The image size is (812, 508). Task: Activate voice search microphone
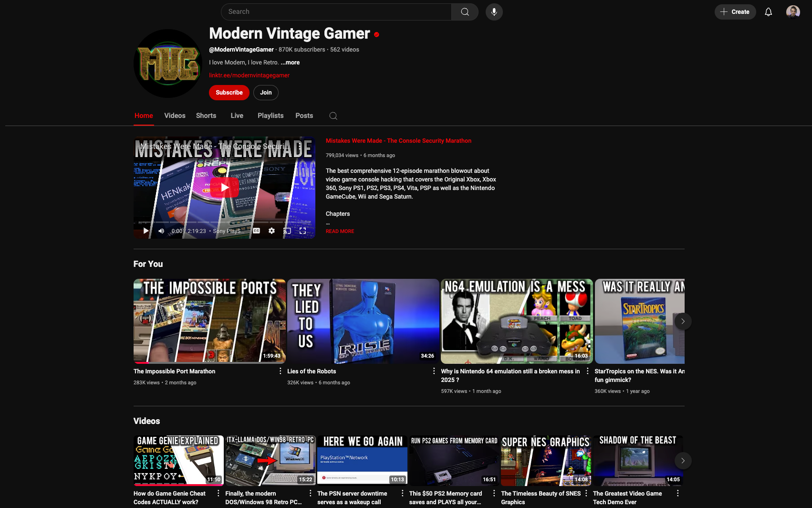point(494,12)
